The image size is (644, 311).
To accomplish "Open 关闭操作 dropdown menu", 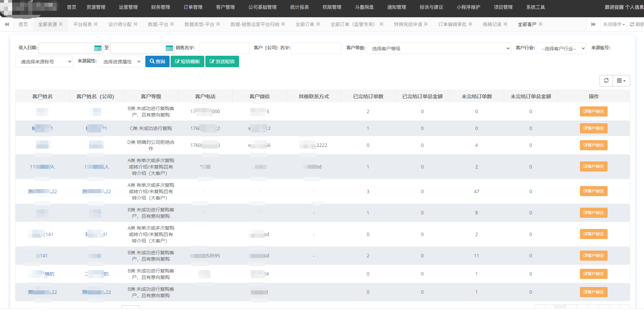I will pos(614,24).
